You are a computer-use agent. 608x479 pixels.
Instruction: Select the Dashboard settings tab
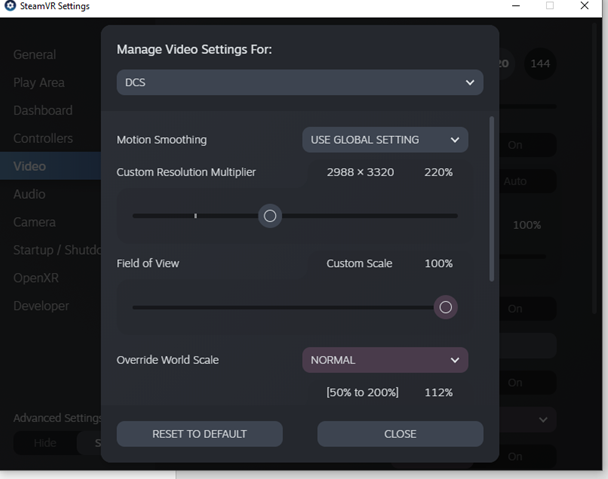[x=43, y=111]
